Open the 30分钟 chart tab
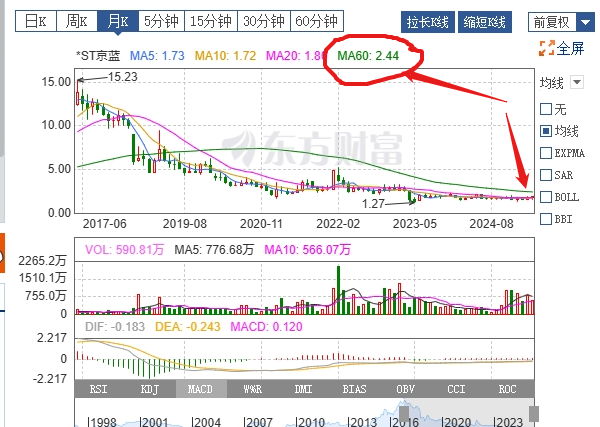This screenshot has height=427, width=600. (264, 21)
